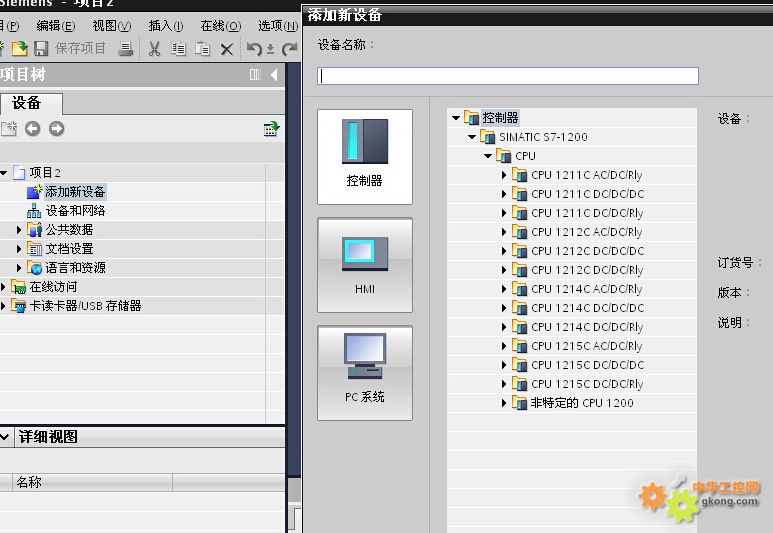Screen dimensions: 773x533
Task: Click the copy icon in toolbar
Action: (x=178, y=48)
